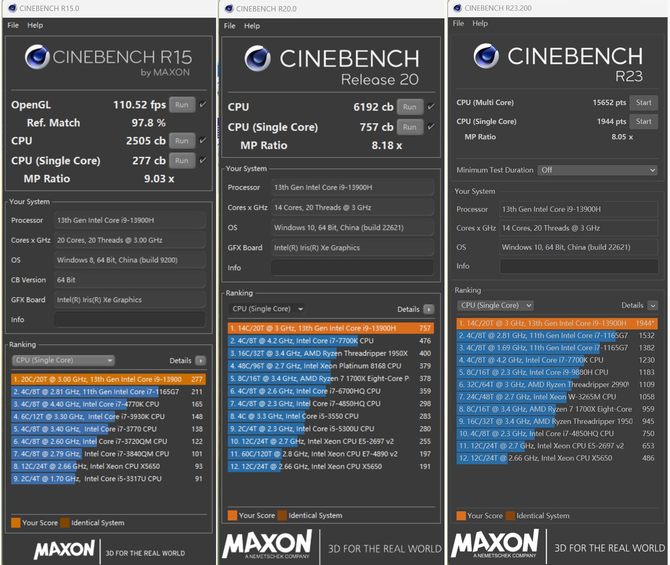Click the Cinebench R15 sphere logo
The image size is (670, 565).
tap(37, 57)
